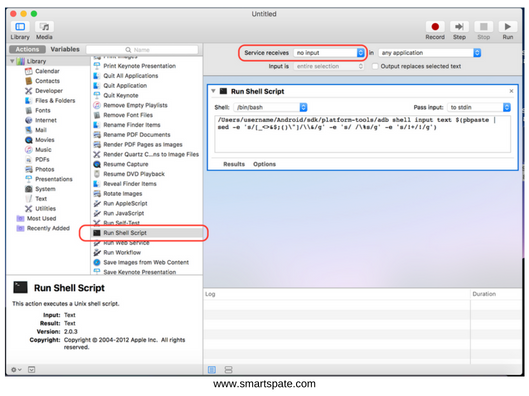Select the Presentations library category
529x396 pixels.
pyautogui.click(x=54, y=179)
